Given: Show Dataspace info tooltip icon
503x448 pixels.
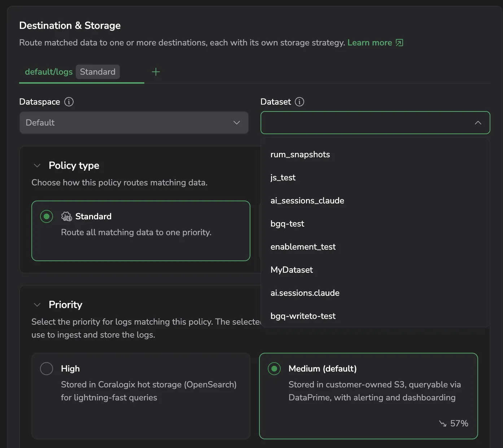Looking at the screenshot, I should [x=69, y=102].
